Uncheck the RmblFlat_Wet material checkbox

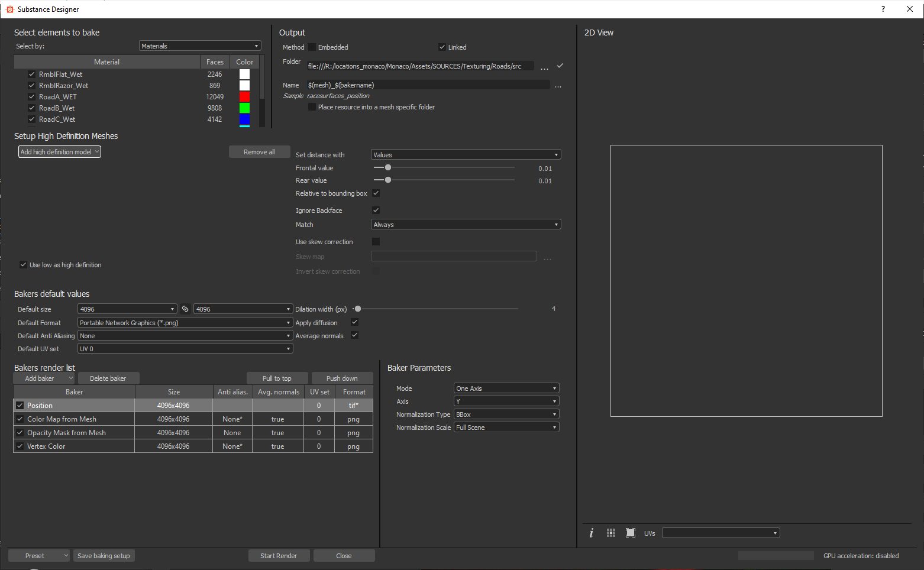tap(31, 75)
